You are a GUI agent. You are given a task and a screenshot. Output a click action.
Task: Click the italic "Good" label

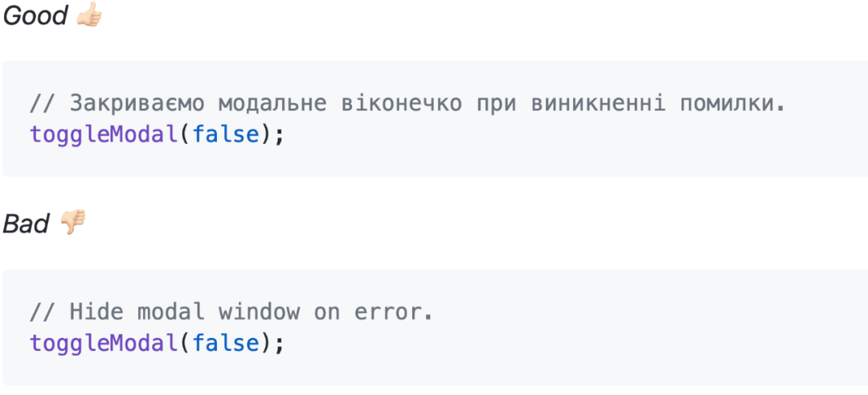pos(35,16)
